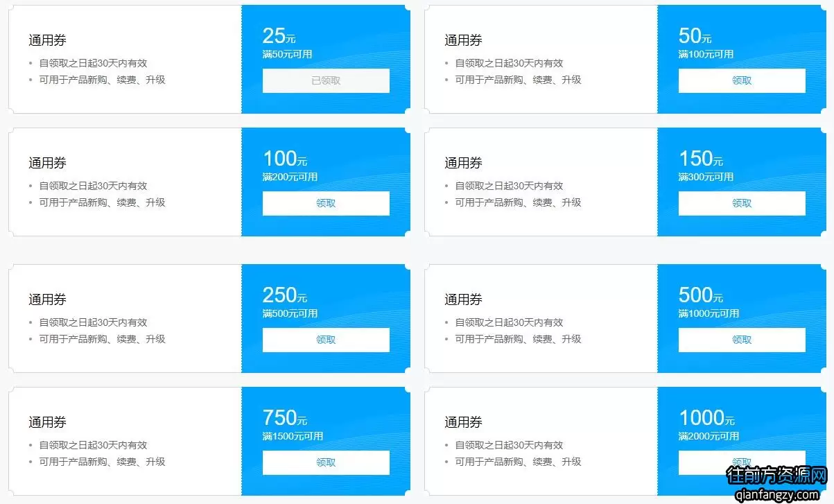Click the 满1500元可用 condition text
834x504 pixels.
click(293, 436)
